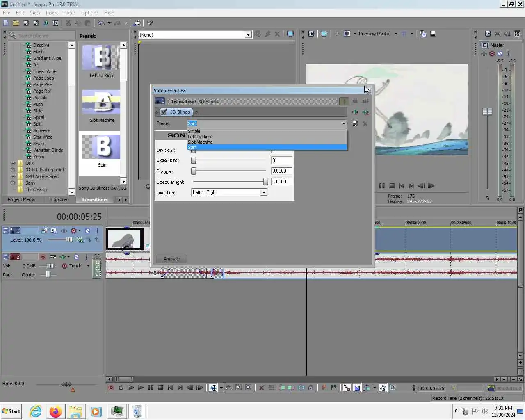Delete the preset using the X icon
The height and width of the screenshot is (420, 525).
[x=365, y=123]
